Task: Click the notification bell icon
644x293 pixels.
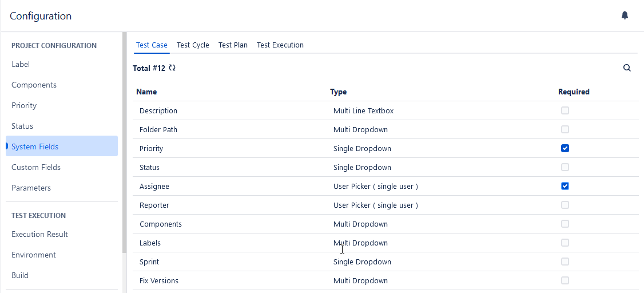Action: 625,15
